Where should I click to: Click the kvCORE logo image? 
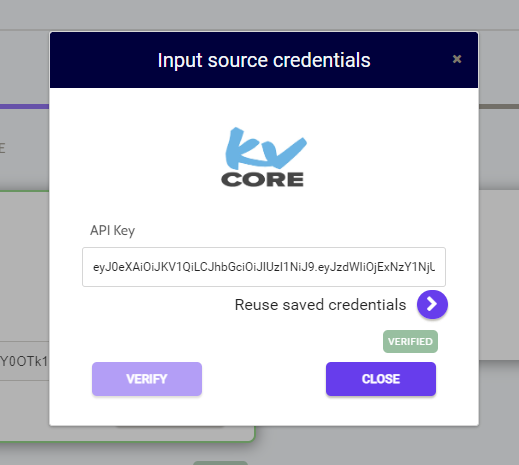coord(263,157)
